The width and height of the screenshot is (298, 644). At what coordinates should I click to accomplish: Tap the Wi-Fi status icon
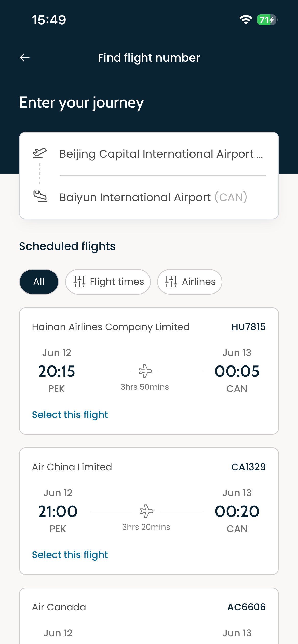coord(246,20)
